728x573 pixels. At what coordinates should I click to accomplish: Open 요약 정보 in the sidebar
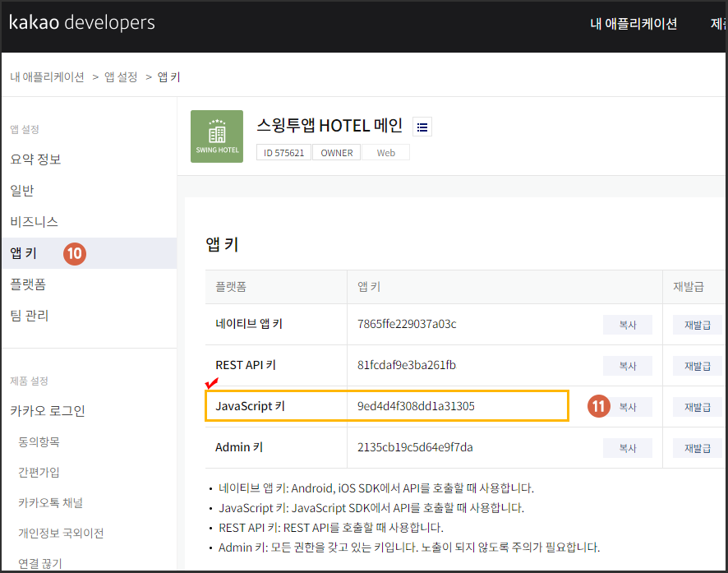[35, 159]
